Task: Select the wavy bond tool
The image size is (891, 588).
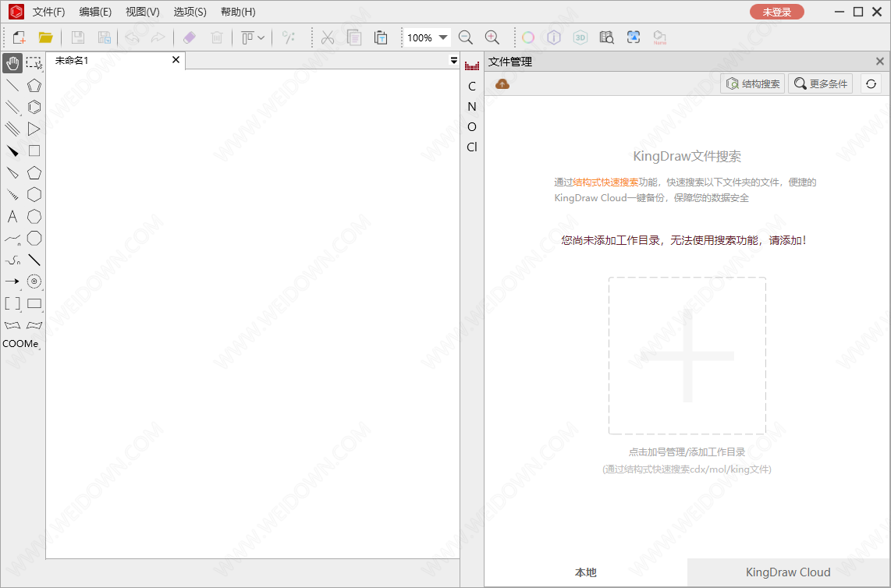Action: [12, 260]
